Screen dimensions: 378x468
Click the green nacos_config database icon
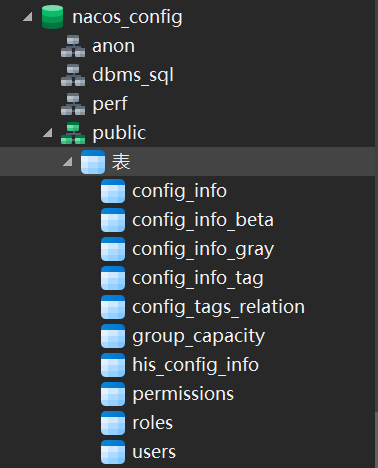pos(52,17)
